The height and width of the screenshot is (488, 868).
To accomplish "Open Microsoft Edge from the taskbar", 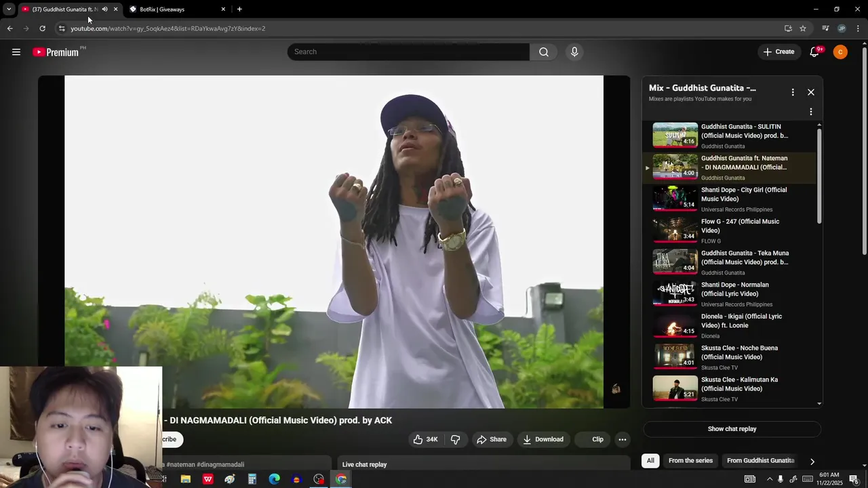I will (274, 479).
